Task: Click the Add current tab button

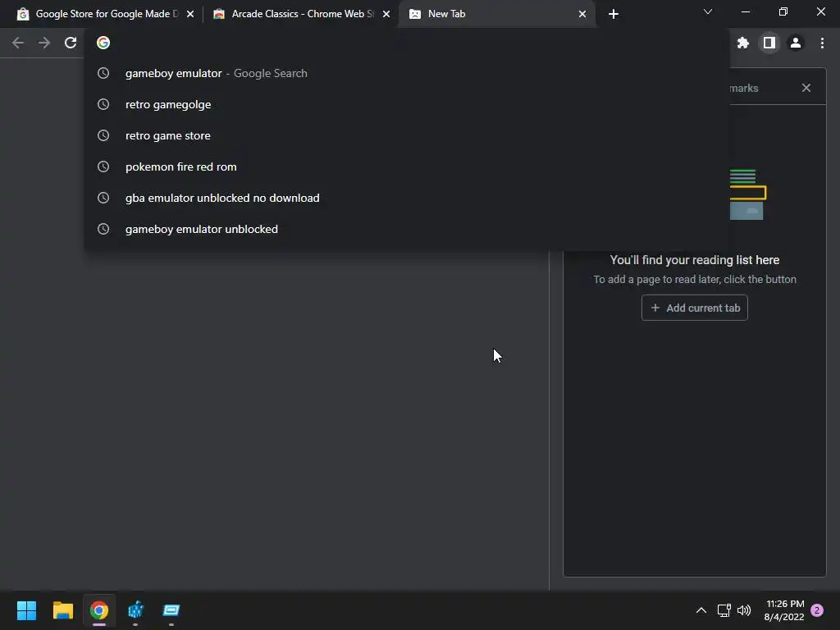Action: point(694,308)
